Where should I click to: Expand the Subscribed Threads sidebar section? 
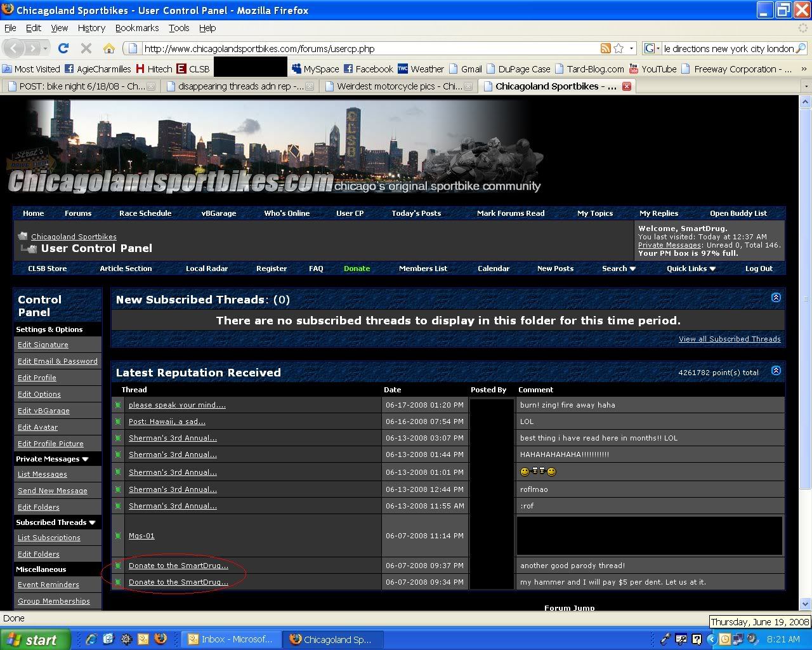coord(92,522)
